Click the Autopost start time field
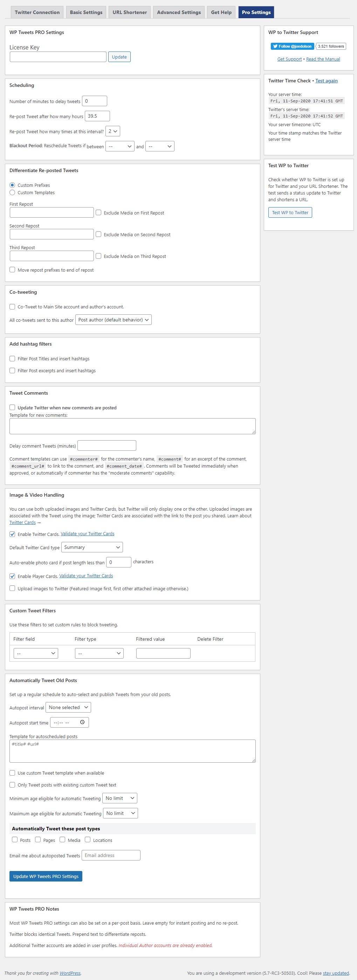The height and width of the screenshot is (980, 357). click(x=70, y=722)
